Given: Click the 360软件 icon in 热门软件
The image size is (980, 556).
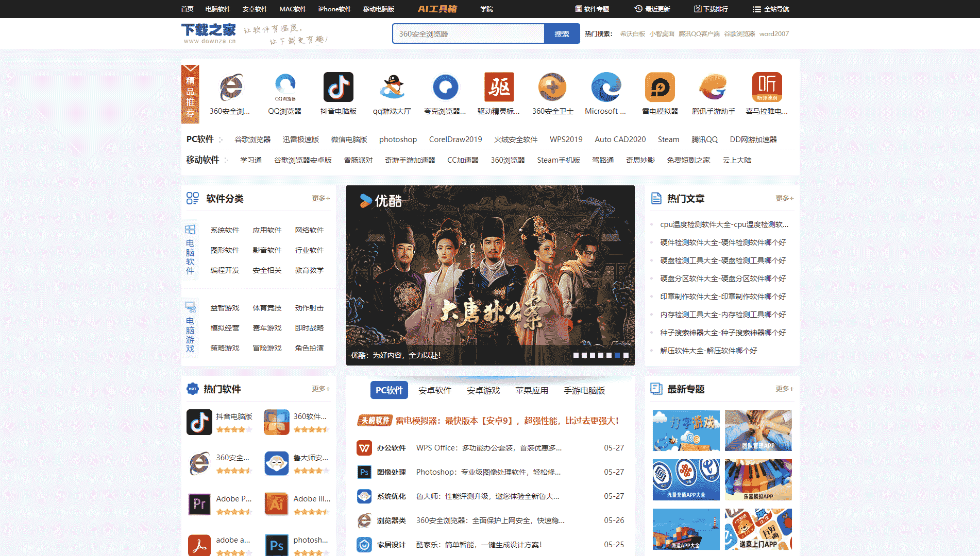Looking at the screenshot, I should click(277, 422).
